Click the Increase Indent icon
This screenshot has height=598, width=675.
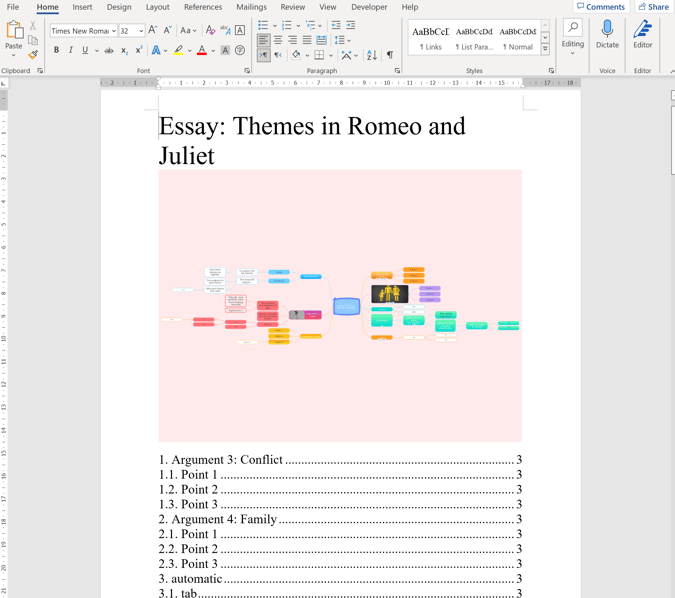[351, 25]
